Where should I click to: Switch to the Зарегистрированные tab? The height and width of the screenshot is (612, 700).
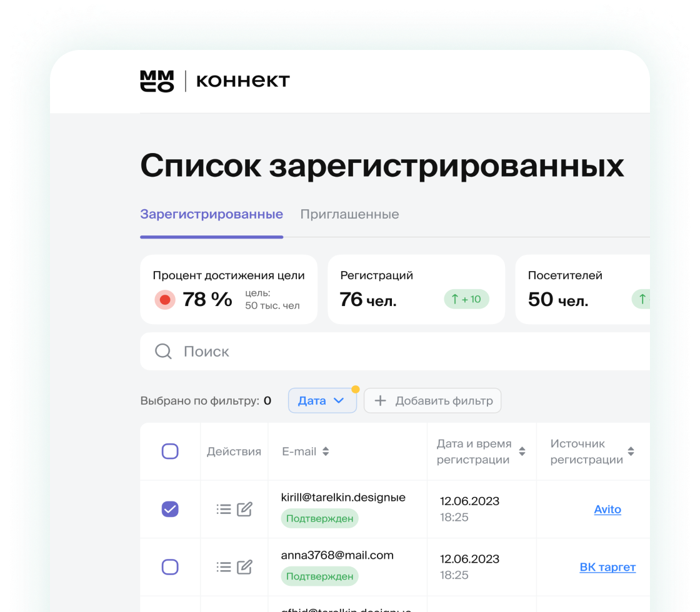[x=212, y=214]
